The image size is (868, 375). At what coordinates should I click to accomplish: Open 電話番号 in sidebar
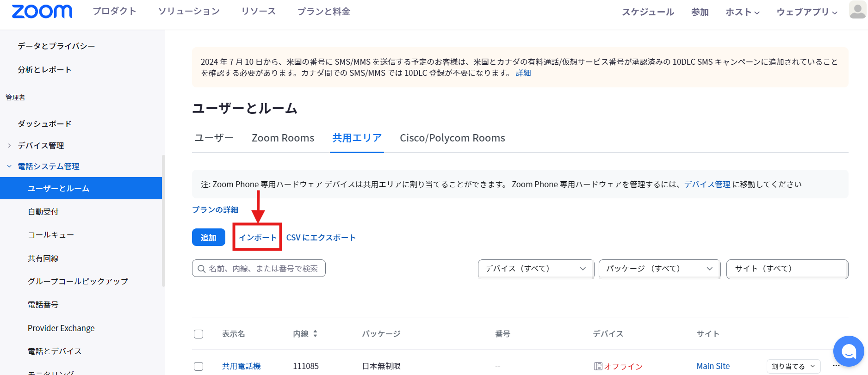[43, 304]
